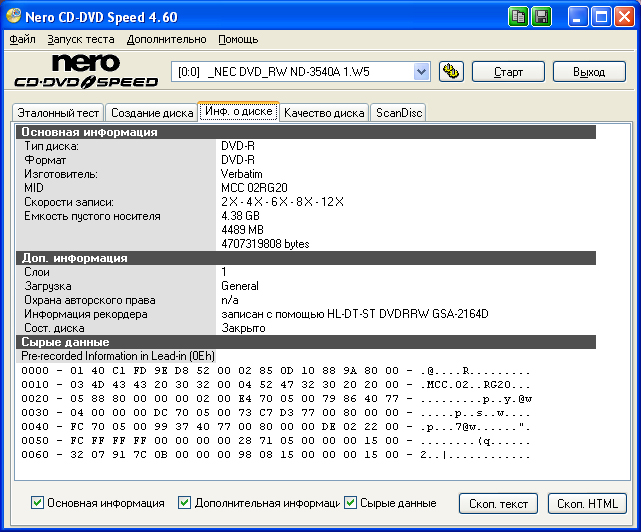This screenshot has height=532, width=641.
Task: Switch to the ScanDisc tab
Action: (399, 113)
